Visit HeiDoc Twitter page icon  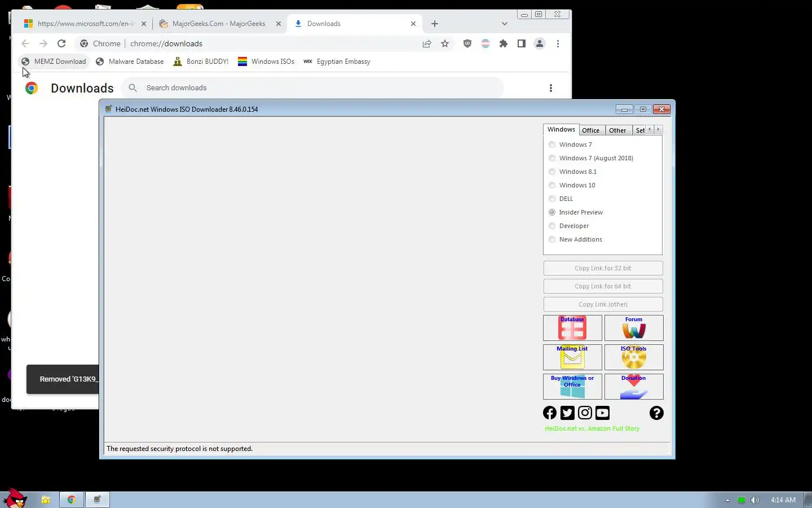click(x=567, y=413)
